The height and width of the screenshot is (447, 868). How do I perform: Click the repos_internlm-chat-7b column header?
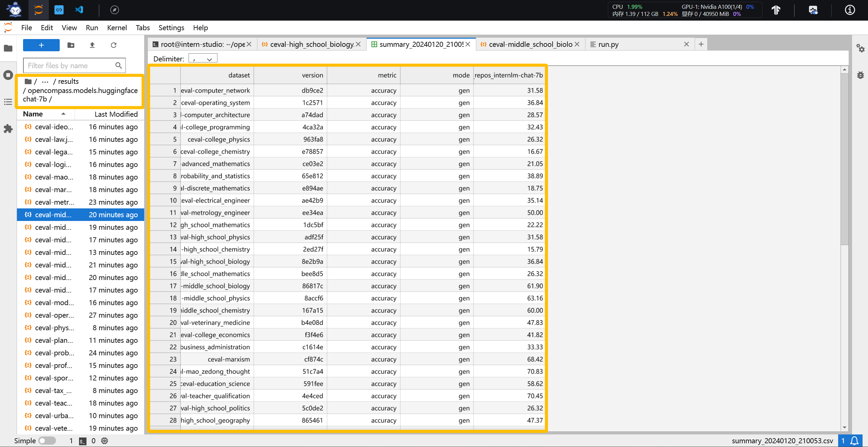[x=509, y=75]
